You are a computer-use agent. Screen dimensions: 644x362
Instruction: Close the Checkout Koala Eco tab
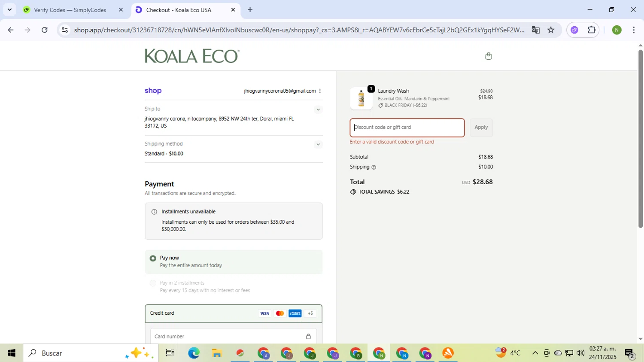[x=233, y=9]
